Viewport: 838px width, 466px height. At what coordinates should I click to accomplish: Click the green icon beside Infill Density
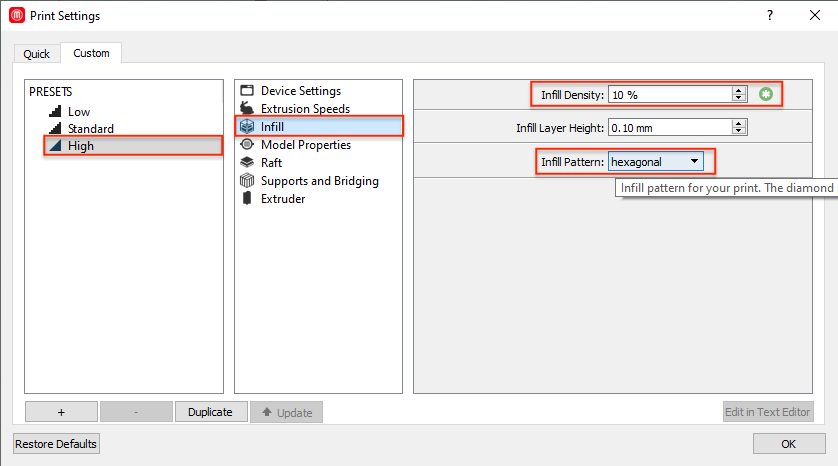point(766,95)
